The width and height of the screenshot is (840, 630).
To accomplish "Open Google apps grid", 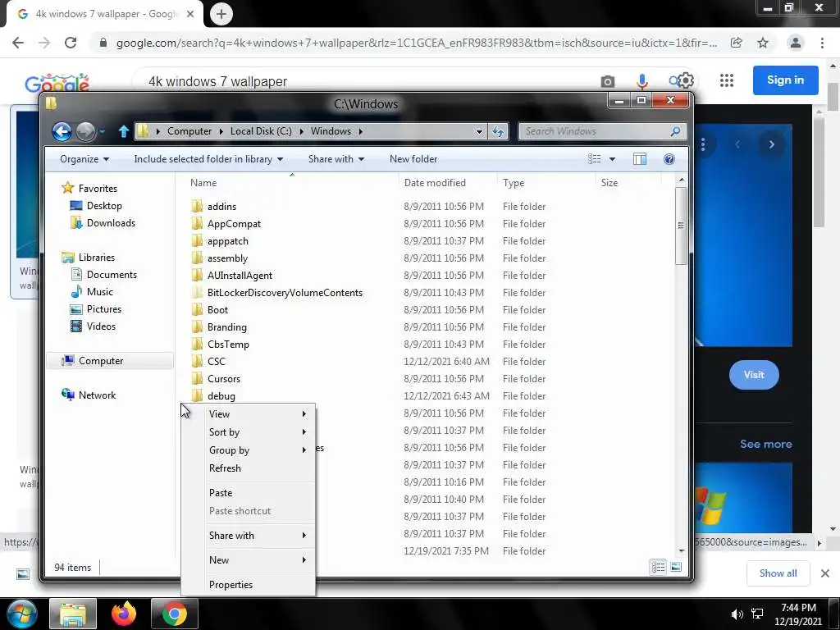I will click(x=727, y=80).
